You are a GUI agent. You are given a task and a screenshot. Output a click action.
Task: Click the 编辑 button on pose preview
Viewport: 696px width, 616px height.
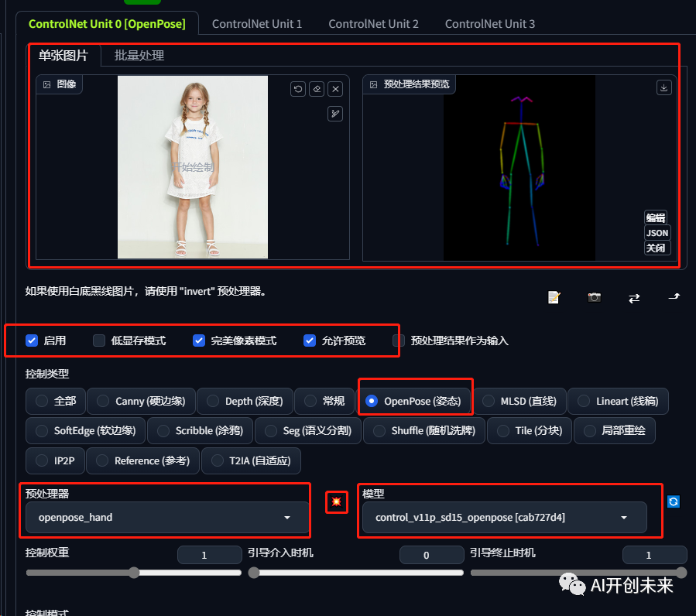tap(656, 217)
